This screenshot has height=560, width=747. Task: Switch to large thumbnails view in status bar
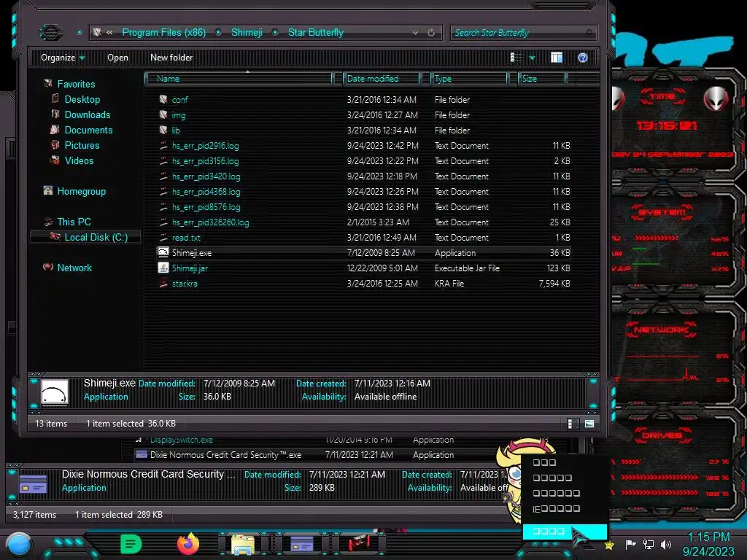589,424
